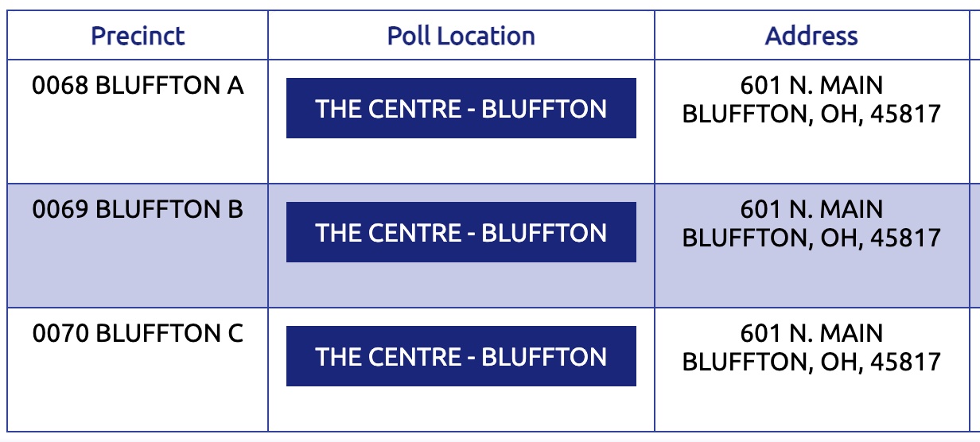Click 601 N. MAIN text in Bluffton B row
Viewport: 980px width, 442px height.
tap(811, 209)
